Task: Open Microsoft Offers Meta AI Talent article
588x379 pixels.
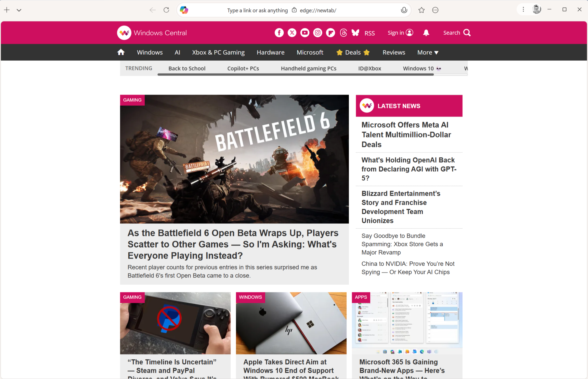Action: [x=406, y=135]
